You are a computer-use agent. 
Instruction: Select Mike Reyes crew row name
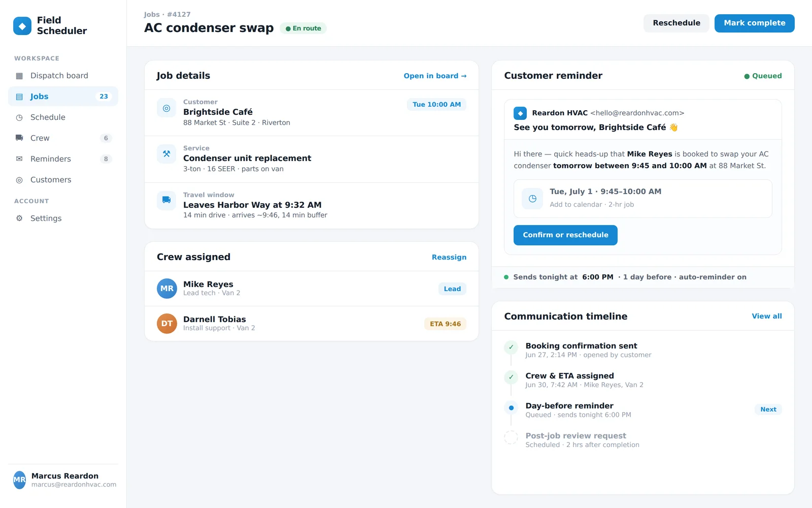208,284
